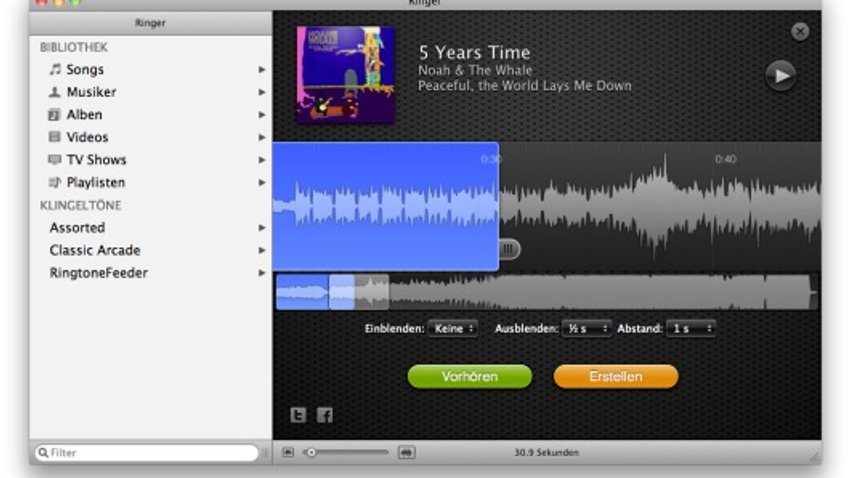Click the sidebar resize grip
The height and width of the screenshot is (478, 850).
265,453
